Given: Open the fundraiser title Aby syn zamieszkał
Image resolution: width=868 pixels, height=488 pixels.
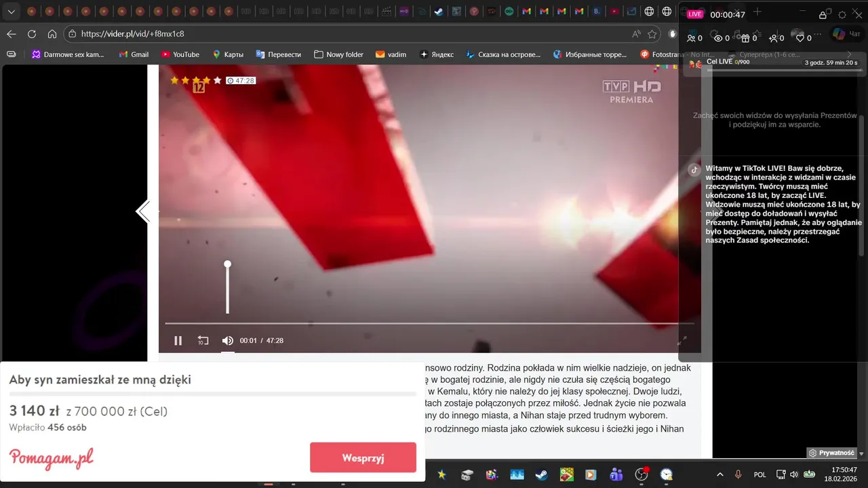Looking at the screenshot, I should click(x=100, y=380).
